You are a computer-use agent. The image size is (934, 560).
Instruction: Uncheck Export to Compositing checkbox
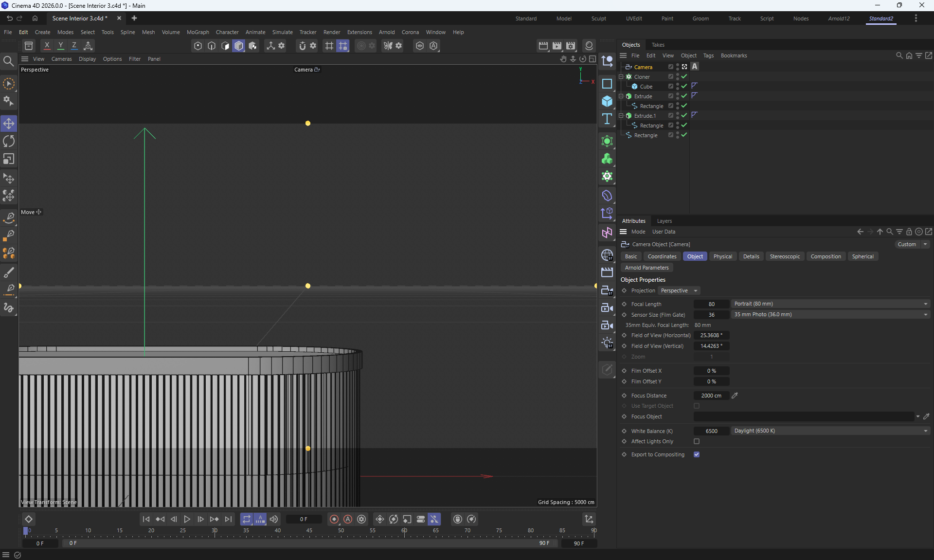pos(697,454)
